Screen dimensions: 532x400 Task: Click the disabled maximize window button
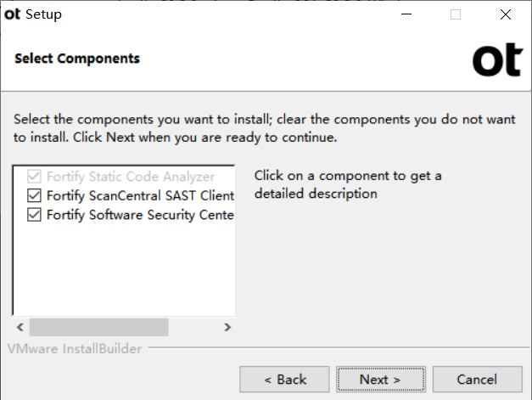456,14
